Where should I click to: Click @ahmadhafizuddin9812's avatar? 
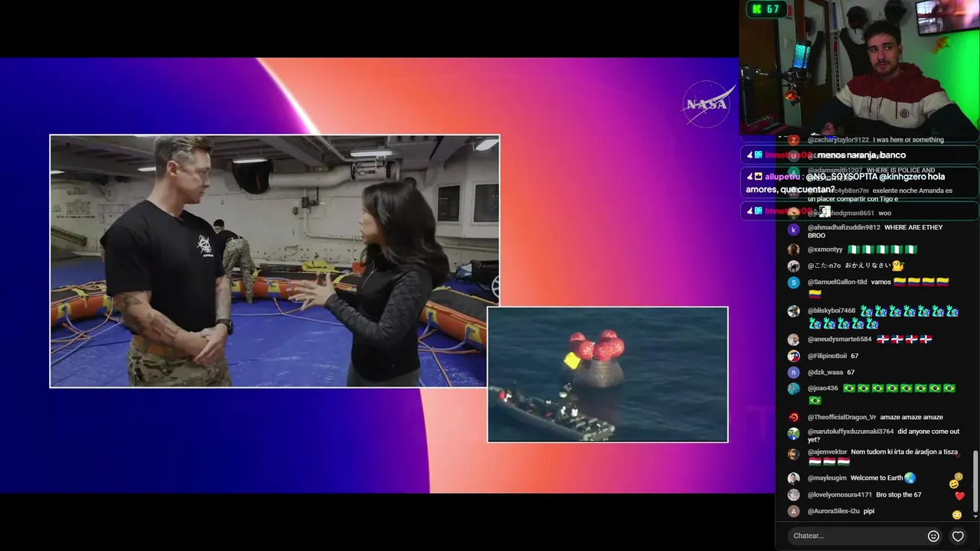793,230
